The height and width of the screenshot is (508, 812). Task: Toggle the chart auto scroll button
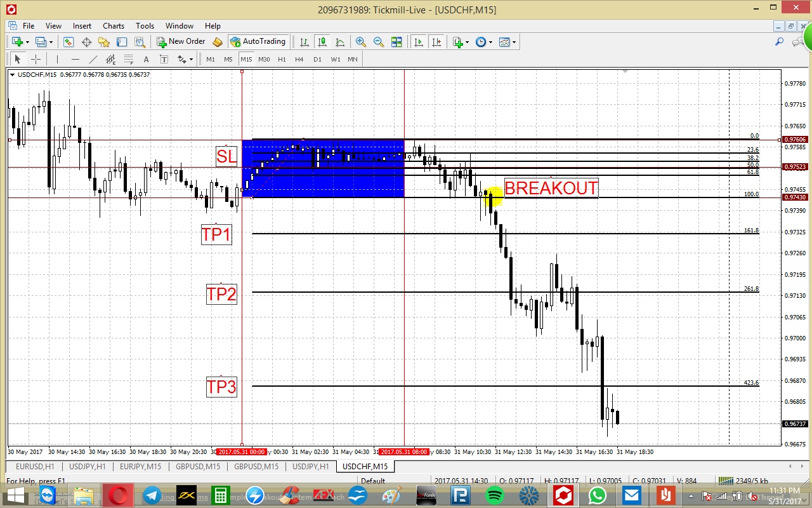pos(419,42)
